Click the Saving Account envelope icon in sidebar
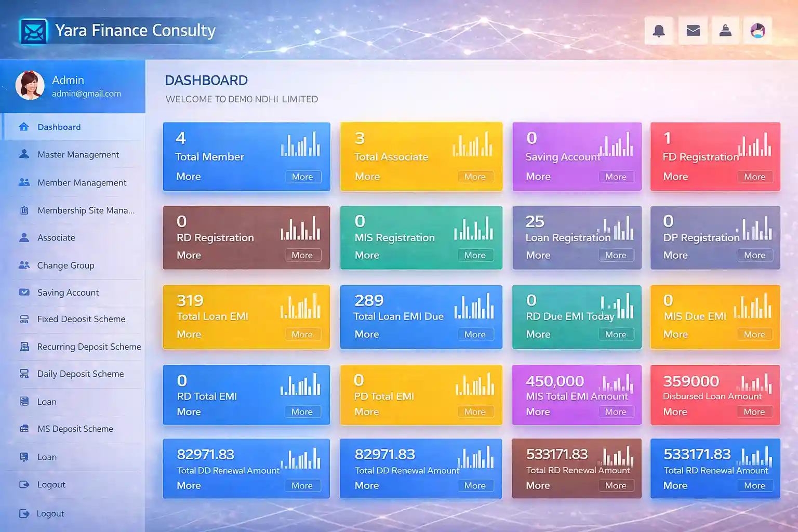The height and width of the screenshot is (532, 798). pyautogui.click(x=24, y=292)
